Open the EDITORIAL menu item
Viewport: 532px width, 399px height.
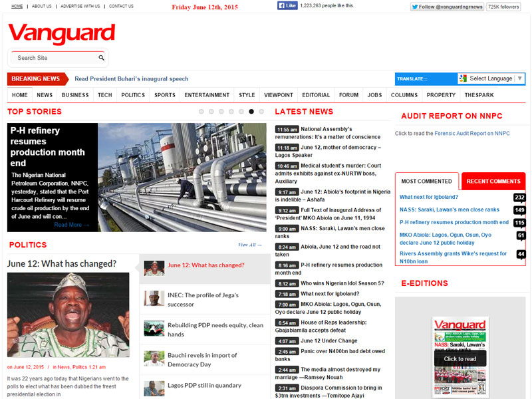click(x=316, y=95)
